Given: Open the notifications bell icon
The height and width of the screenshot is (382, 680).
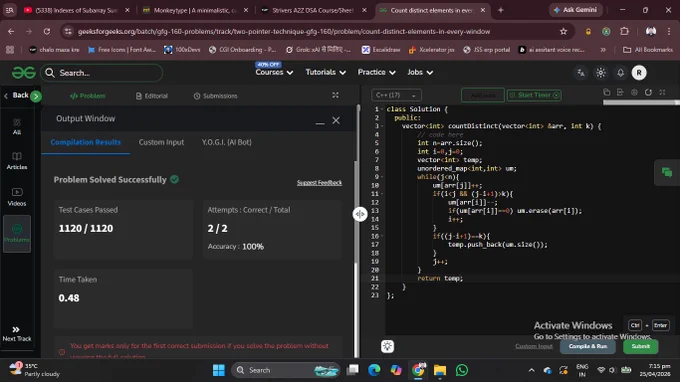Looking at the screenshot, I should [621, 73].
